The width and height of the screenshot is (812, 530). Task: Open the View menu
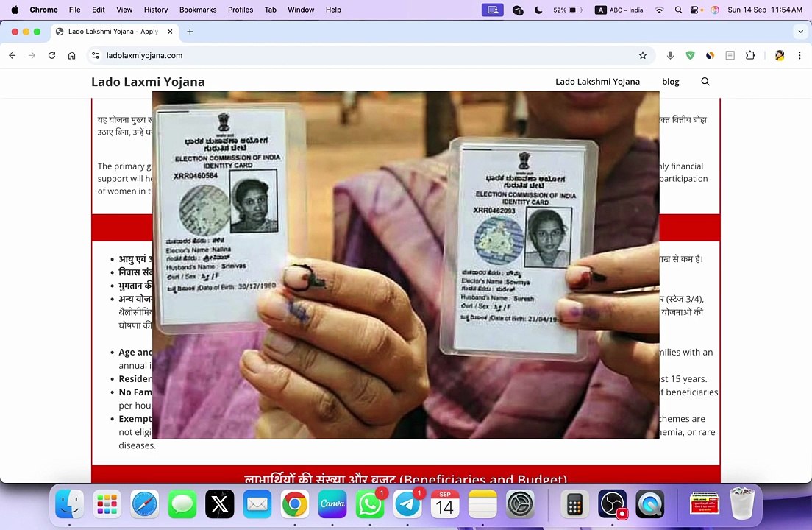(x=124, y=10)
